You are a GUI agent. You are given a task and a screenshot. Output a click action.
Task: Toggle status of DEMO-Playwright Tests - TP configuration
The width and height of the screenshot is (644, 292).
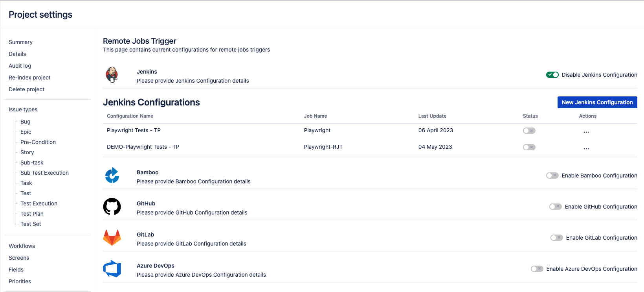529,147
